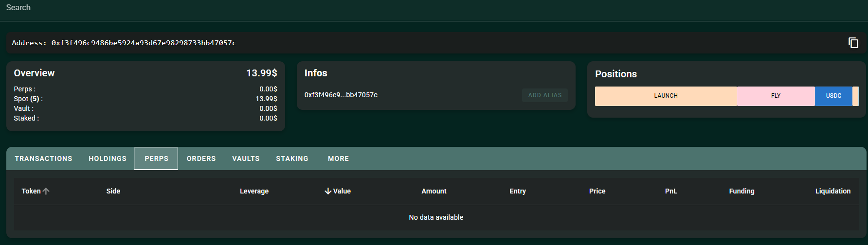Select the blue USDC position segment
This screenshot has height=245, width=868.
[x=833, y=96]
